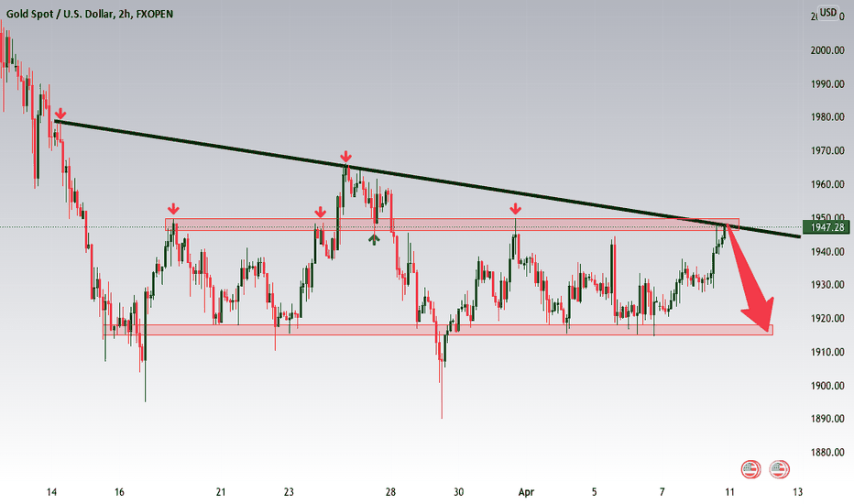Click date 28 on the time axis
Image resolution: width=854 pixels, height=504 pixels.
point(390,493)
